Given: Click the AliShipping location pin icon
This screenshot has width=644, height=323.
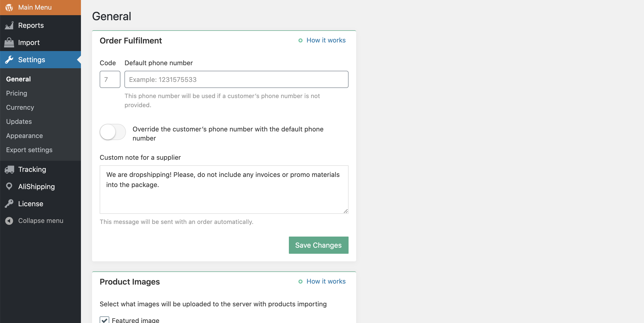Looking at the screenshot, I should (x=9, y=187).
